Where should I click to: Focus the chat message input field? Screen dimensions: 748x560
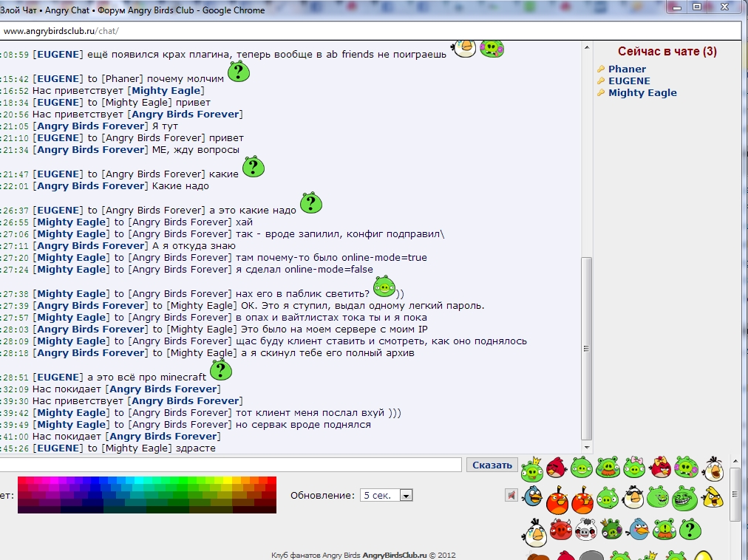coord(231,465)
